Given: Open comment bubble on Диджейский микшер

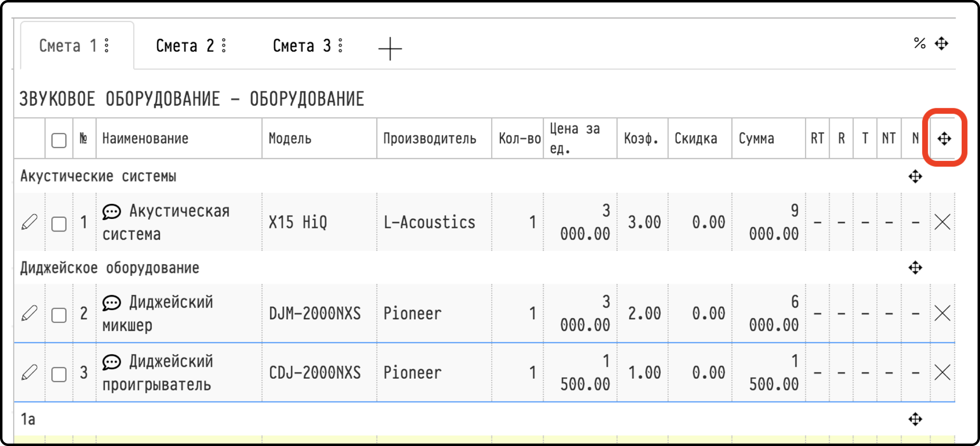Looking at the screenshot, I should (111, 303).
